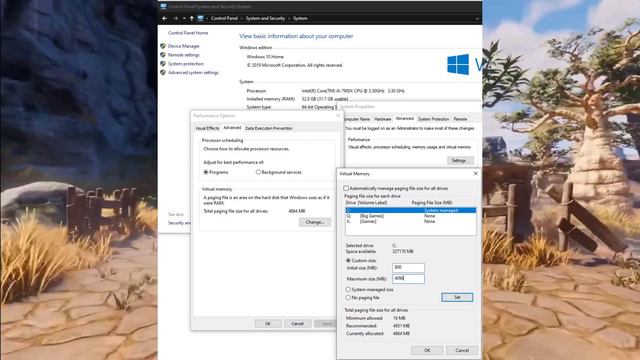Click the Control Panel window title icon

163,6
